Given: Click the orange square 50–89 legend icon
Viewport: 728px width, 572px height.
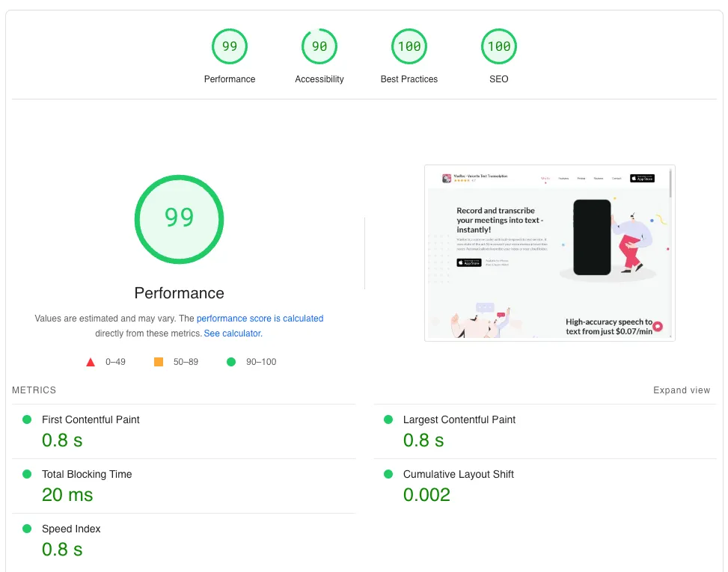Looking at the screenshot, I should pyautogui.click(x=159, y=362).
